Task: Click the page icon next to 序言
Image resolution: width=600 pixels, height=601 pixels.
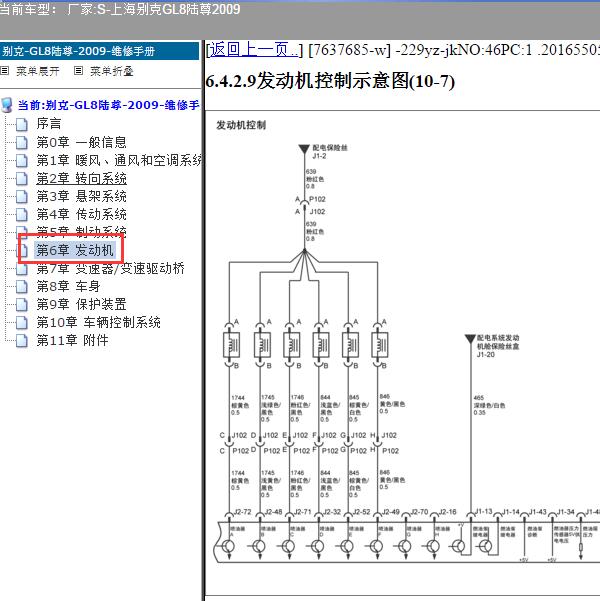Action: (22, 124)
